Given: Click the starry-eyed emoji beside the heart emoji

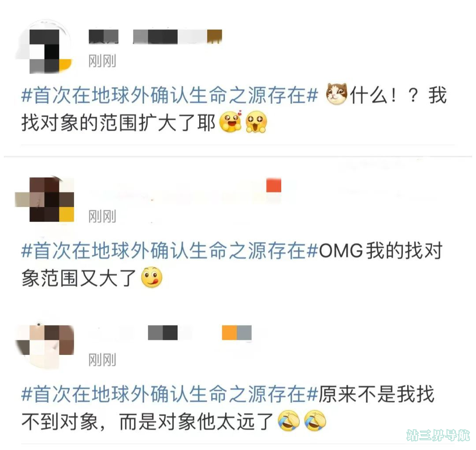Looking at the screenshot, I should [x=257, y=122].
